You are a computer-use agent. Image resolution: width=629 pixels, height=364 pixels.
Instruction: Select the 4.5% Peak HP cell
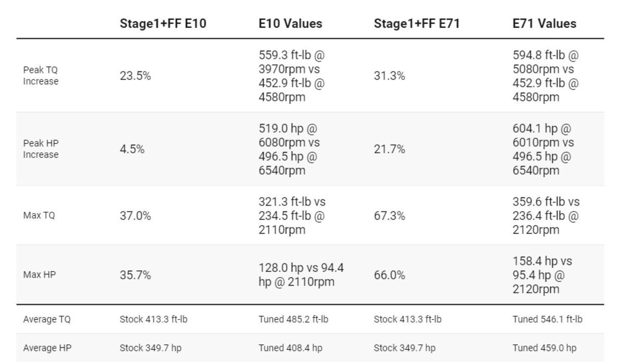tap(132, 149)
